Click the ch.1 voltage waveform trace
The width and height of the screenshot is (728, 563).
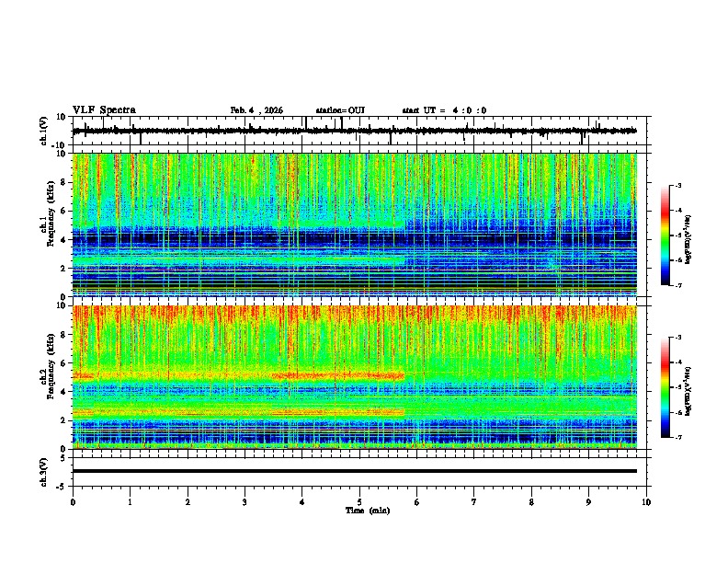354,131
